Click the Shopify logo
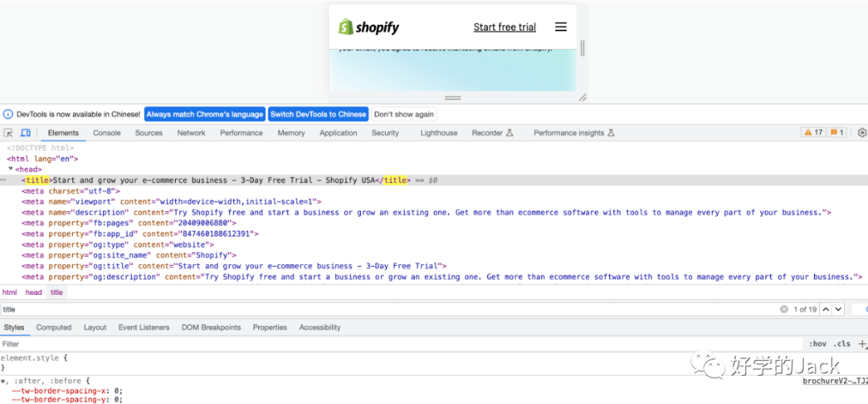This screenshot has height=404, width=868. coord(369,27)
